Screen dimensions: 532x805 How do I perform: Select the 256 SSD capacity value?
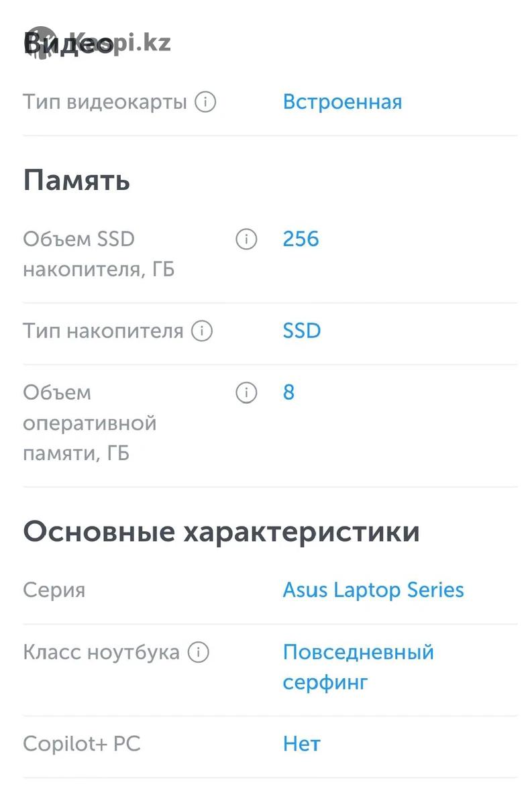[x=301, y=239]
